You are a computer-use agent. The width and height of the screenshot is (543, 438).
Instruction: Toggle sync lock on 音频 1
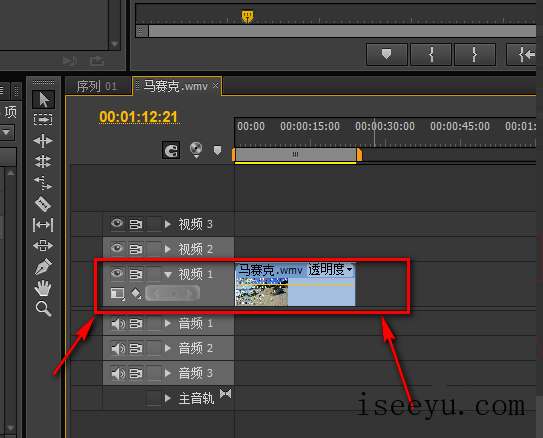(136, 324)
